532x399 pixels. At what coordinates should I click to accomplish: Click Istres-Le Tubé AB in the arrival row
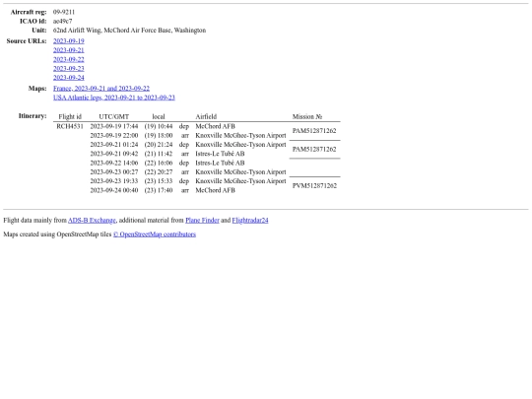pos(220,154)
